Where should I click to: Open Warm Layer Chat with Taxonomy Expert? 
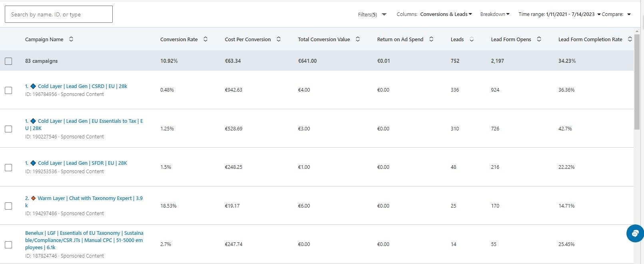click(x=84, y=202)
